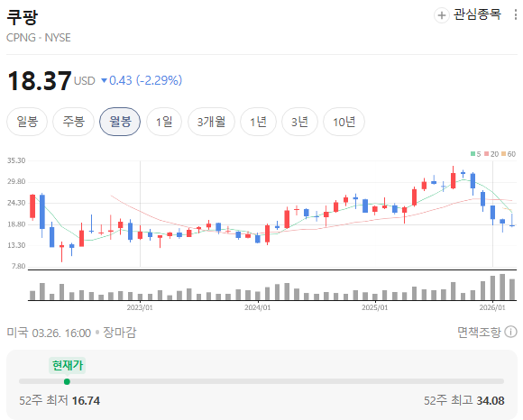Click the 장마감 market status text

(x=119, y=333)
